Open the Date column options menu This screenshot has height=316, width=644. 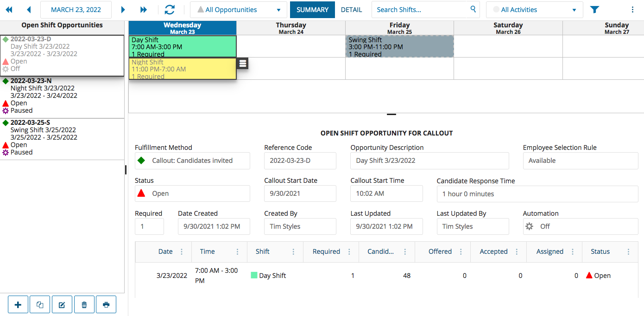182,252
